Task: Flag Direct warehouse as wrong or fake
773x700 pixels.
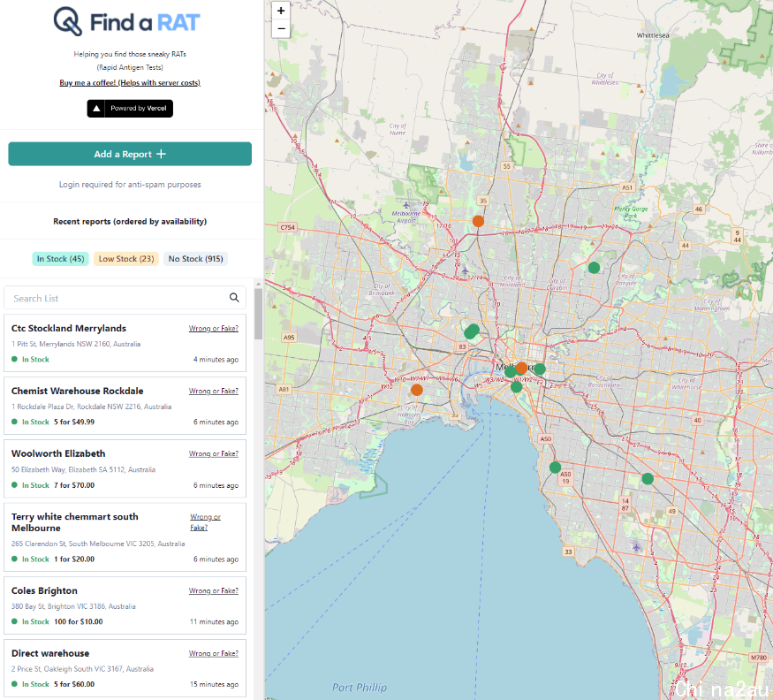Action: coord(214,653)
